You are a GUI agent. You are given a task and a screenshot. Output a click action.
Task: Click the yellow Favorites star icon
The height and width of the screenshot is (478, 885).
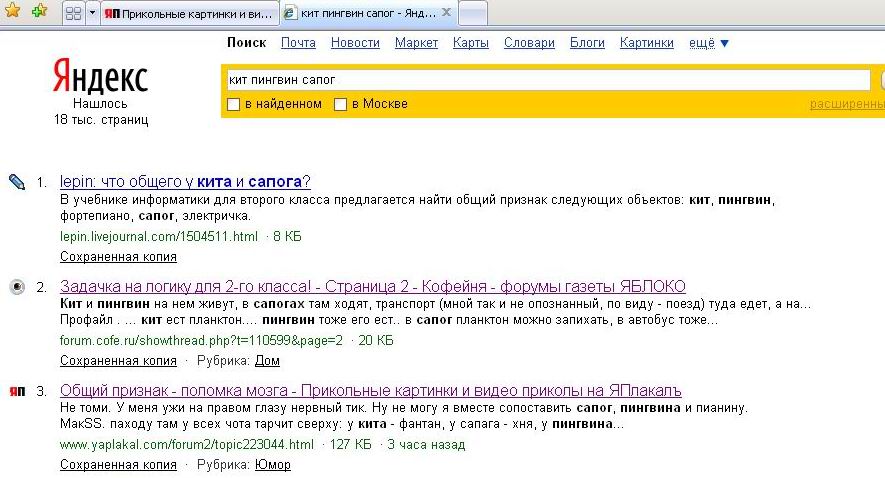coord(12,10)
